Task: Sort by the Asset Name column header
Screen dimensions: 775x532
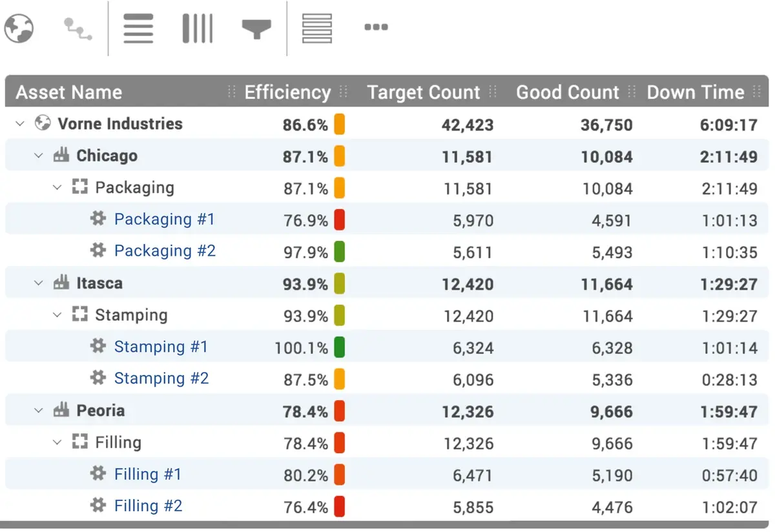Action: click(69, 92)
